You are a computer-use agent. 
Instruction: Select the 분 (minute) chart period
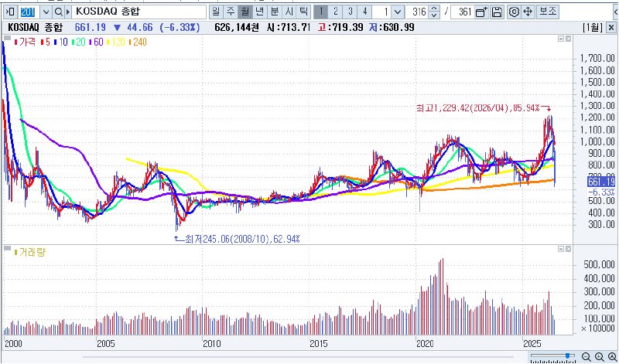(x=274, y=12)
